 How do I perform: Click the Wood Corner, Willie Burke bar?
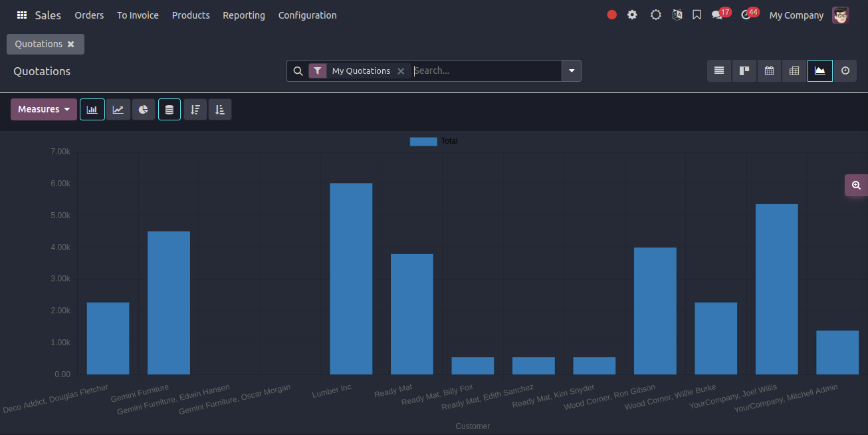pos(716,339)
